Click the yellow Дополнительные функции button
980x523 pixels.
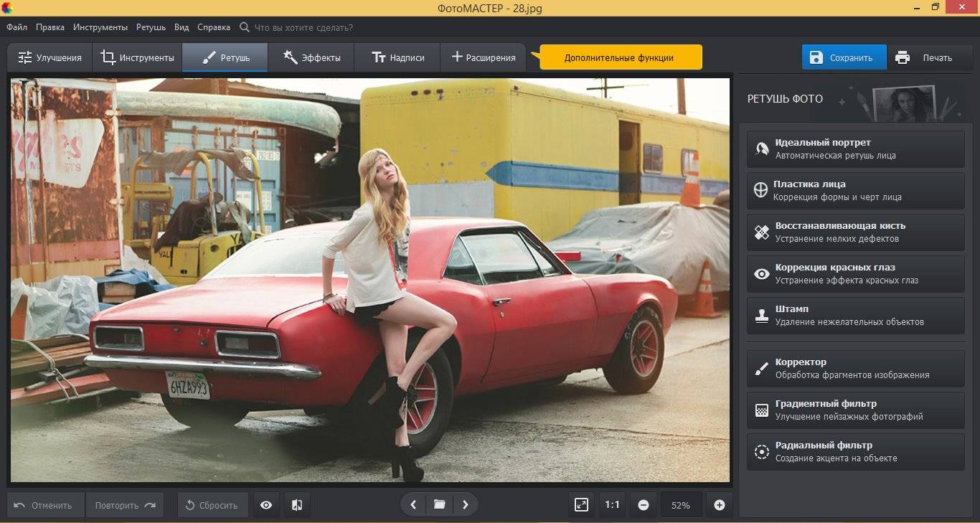[x=619, y=57]
